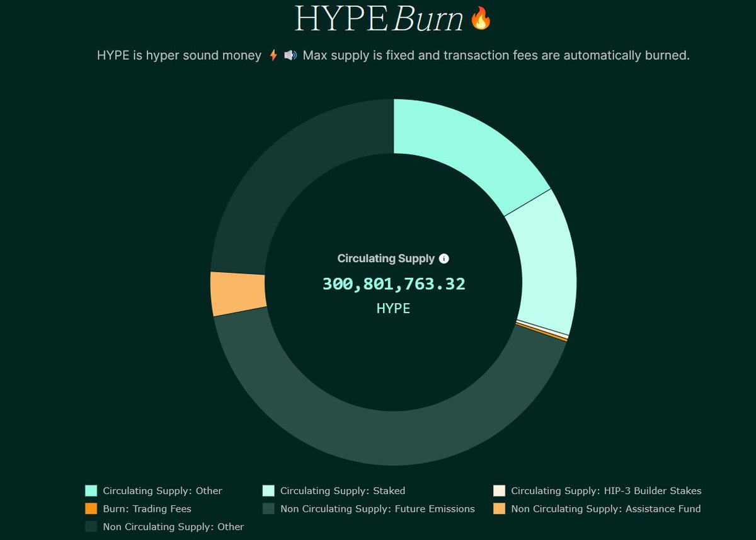Toggle the 'Non Circulating Supply: Other' legend swatch
The height and width of the screenshot is (540, 756).
tap(91, 526)
